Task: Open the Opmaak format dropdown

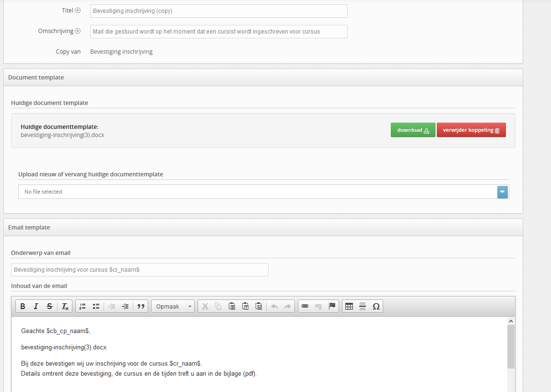Action: pos(173,306)
